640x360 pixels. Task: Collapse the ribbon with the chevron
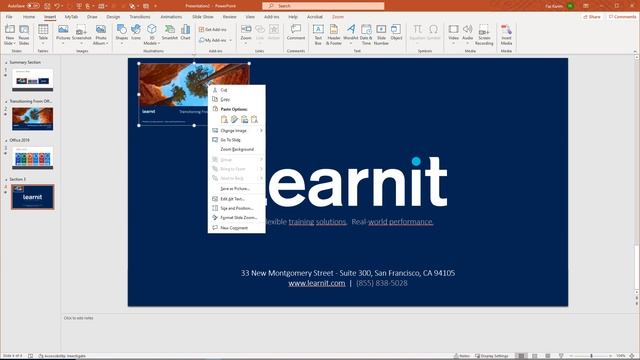635,51
